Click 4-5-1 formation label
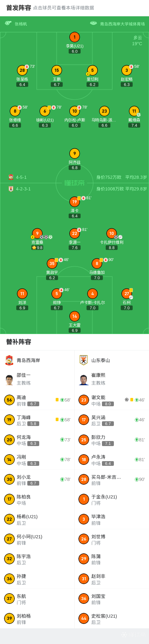Viewport: 149px width, 644px height. [21, 177]
